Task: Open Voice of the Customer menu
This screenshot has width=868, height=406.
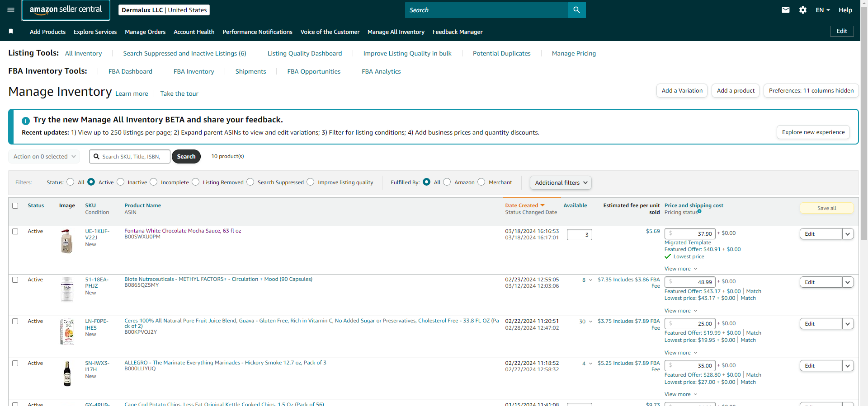Action: [x=330, y=32]
